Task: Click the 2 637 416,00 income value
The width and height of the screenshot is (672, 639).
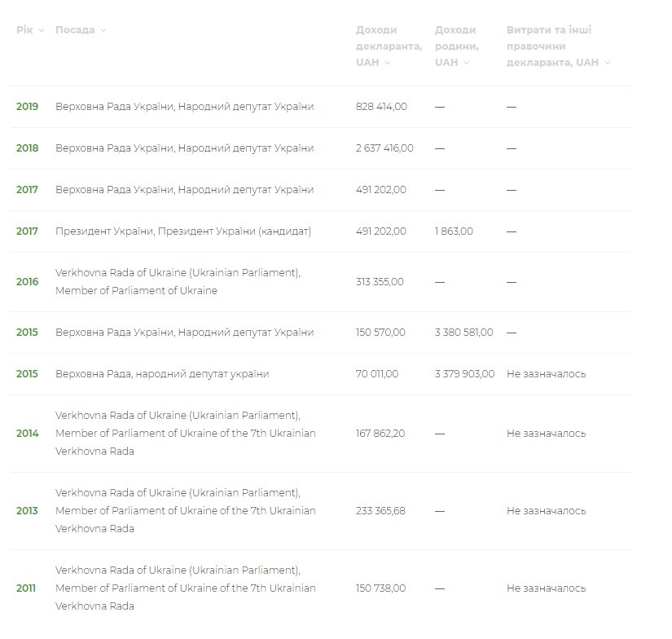Action: point(384,148)
